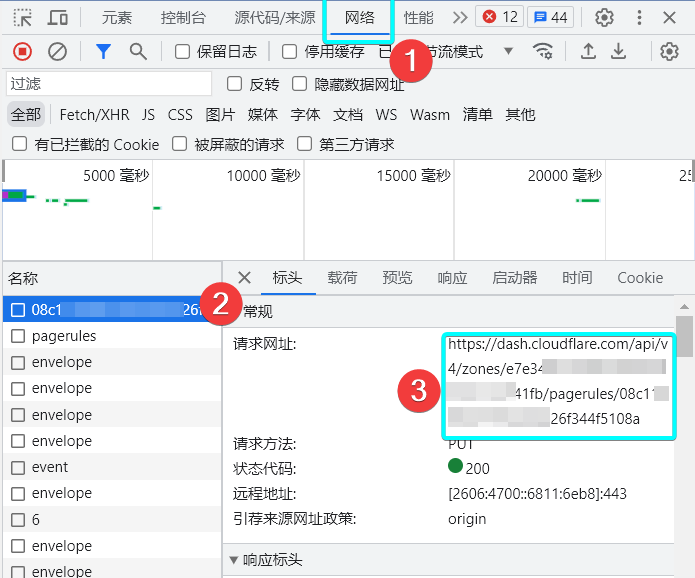
Task: Show the 44 messages badge
Action: coord(550,17)
